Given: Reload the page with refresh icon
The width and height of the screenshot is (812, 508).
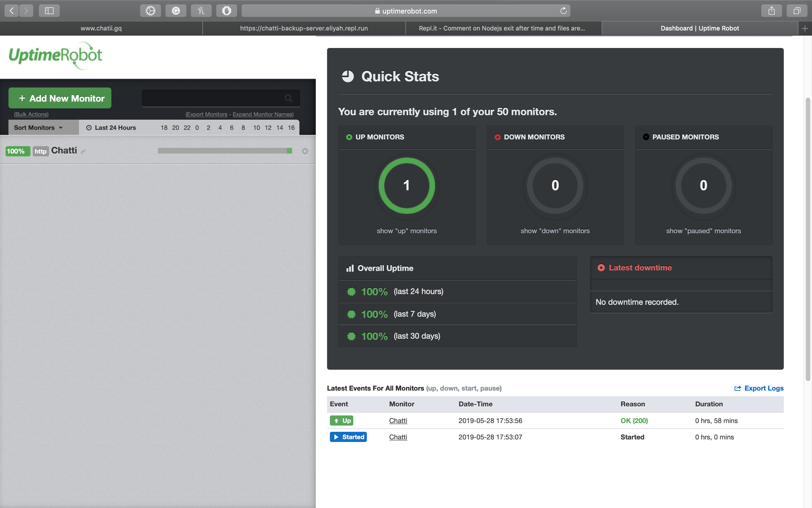Looking at the screenshot, I should tap(563, 11).
